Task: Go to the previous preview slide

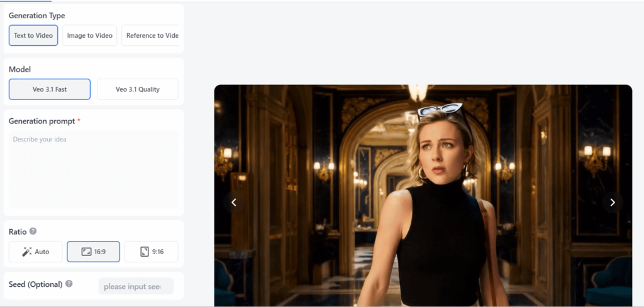Action: tap(234, 202)
